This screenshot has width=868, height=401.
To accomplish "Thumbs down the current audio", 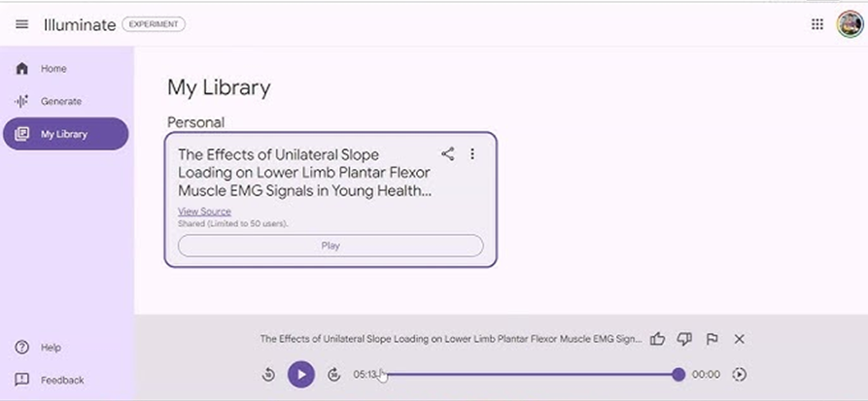I will coord(684,339).
